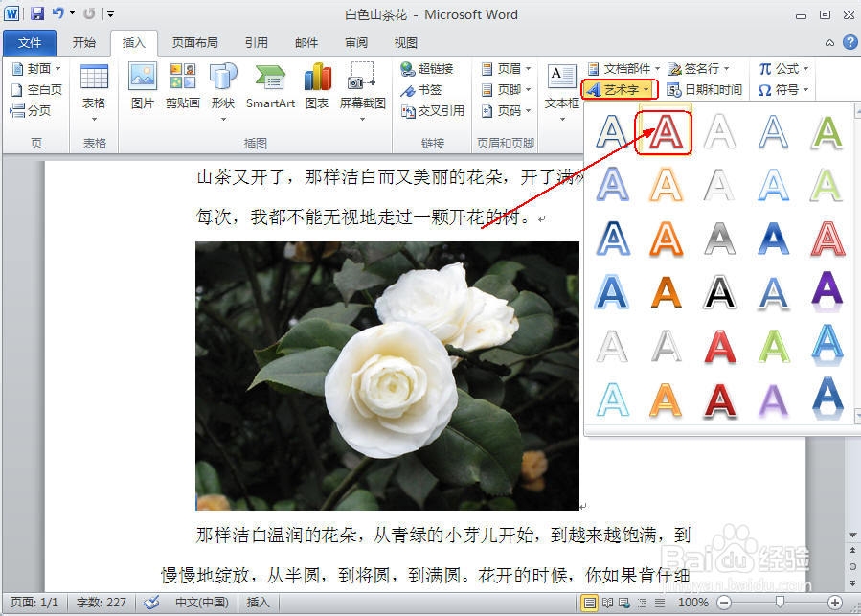The height and width of the screenshot is (616, 861).
Task: Click the 公式 equation button
Action: pos(783,69)
